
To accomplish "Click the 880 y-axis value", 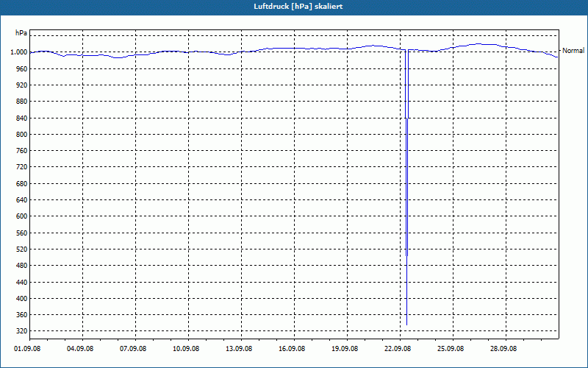I will pyautogui.click(x=22, y=102).
